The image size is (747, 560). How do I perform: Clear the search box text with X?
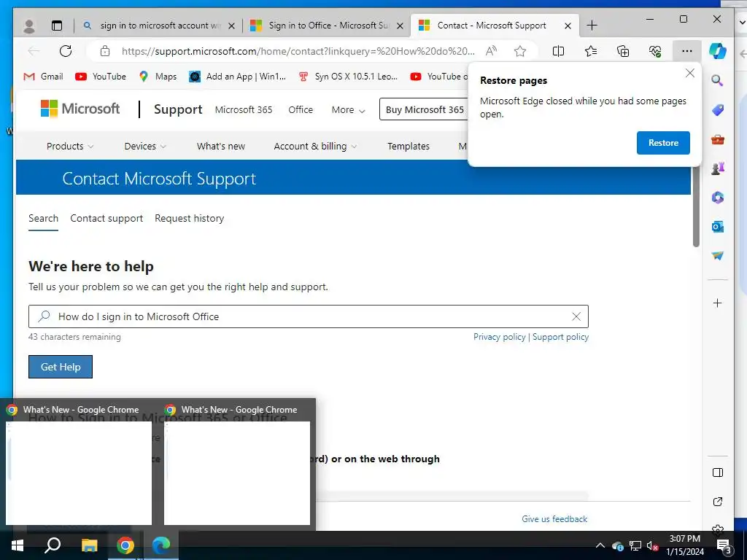click(x=576, y=316)
